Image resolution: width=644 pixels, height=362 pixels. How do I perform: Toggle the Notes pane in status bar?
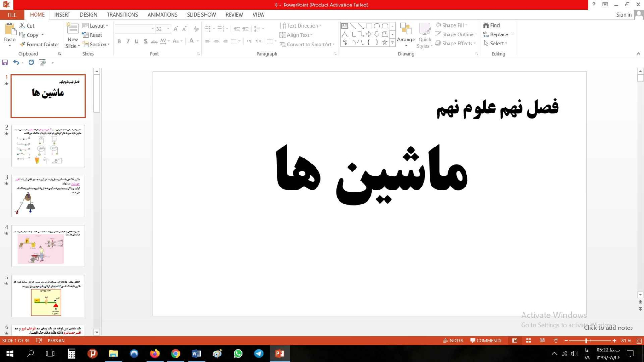(x=453, y=341)
